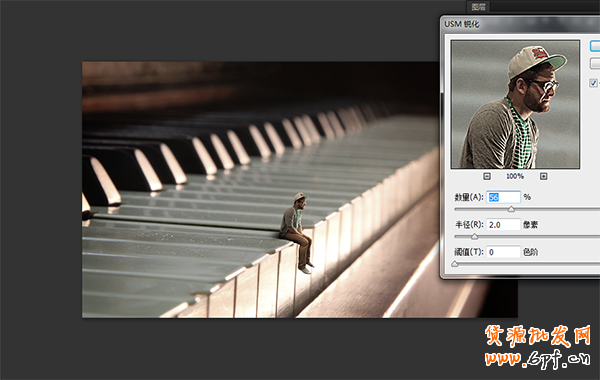Click the tiny man sitting on piano keys

(297, 232)
